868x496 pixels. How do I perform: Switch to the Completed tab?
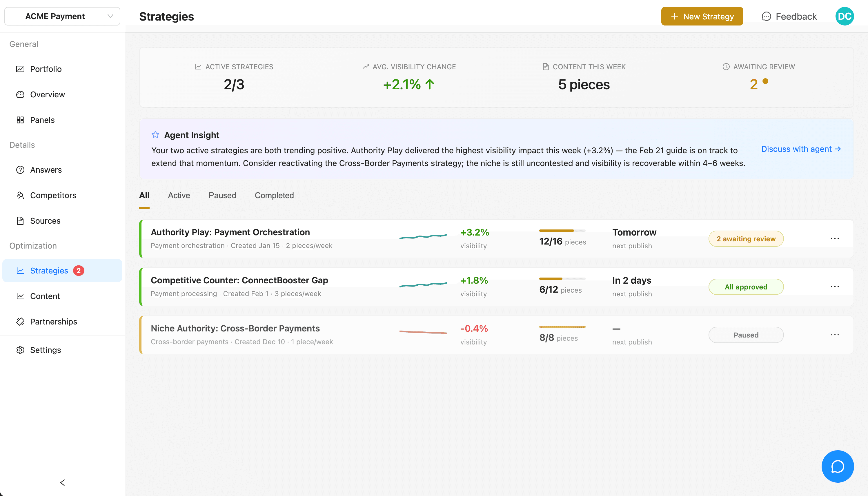pos(274,195)
